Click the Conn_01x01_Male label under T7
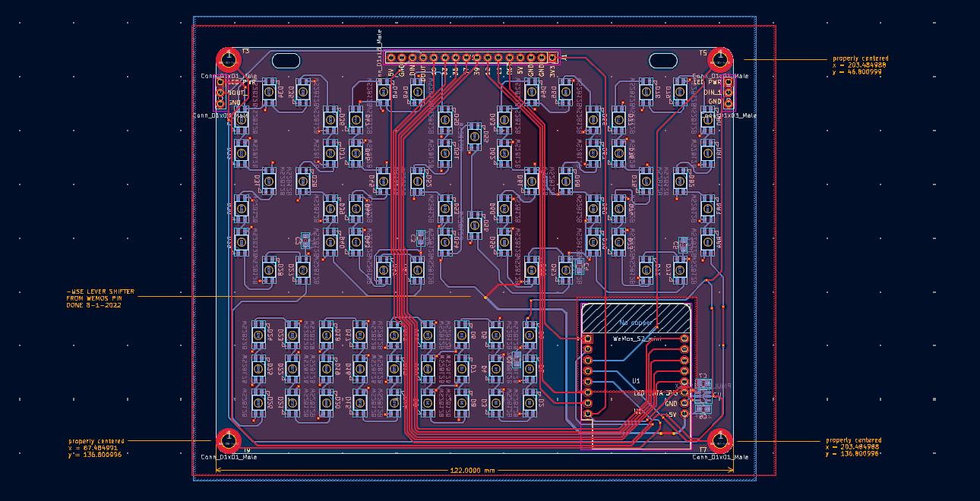This screenshot has height=501, width=980. pyautogui.click(x=720, y=457)
